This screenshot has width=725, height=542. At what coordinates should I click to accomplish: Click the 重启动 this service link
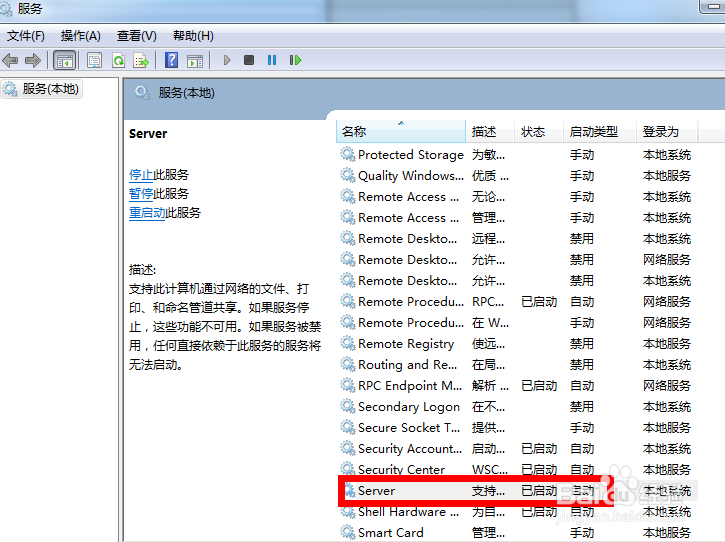tap(147, 213)
